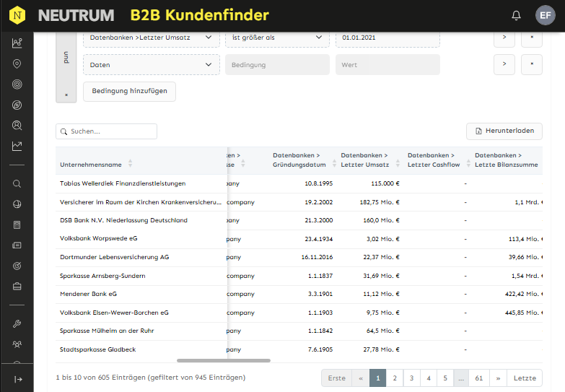Click 'Mendener Bank eG'

click(x=88, y=294)
